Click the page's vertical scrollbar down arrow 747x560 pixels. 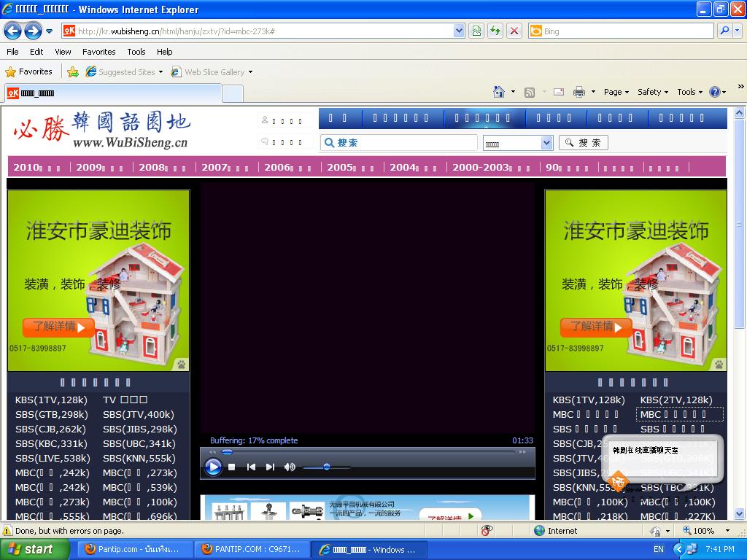pos(739,514)
